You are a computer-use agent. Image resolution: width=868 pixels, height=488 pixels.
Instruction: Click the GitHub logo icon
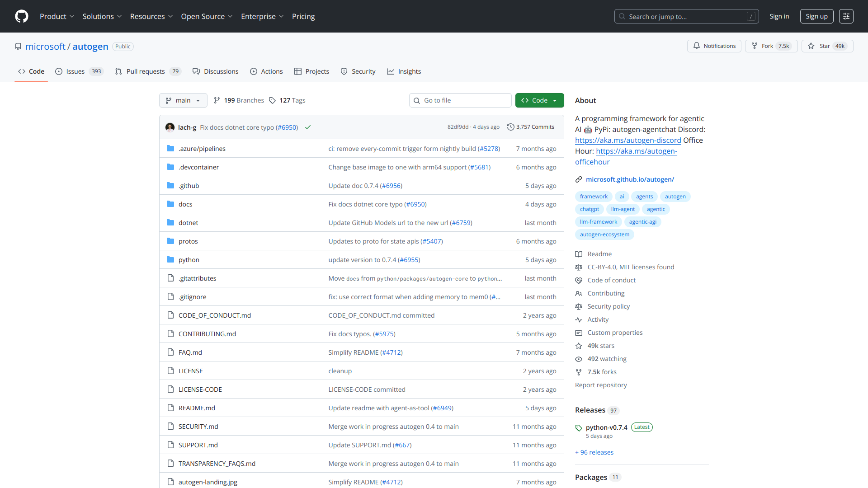coord(21,16)
